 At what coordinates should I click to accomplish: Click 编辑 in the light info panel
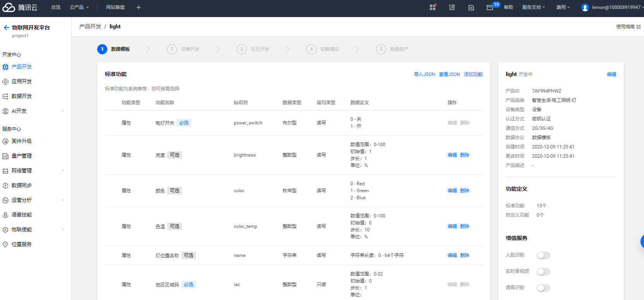(x=611, y=74)
